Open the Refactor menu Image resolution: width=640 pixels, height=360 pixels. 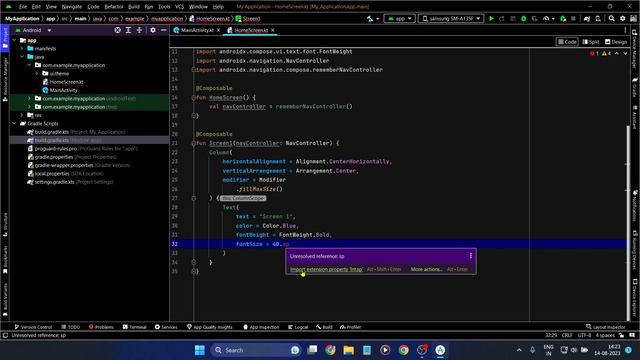click(x=114, y=7)
